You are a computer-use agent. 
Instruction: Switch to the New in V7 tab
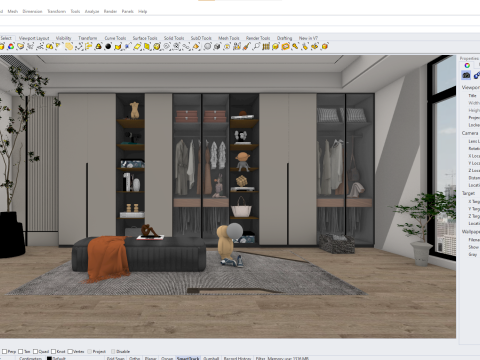tap(308, 38)
